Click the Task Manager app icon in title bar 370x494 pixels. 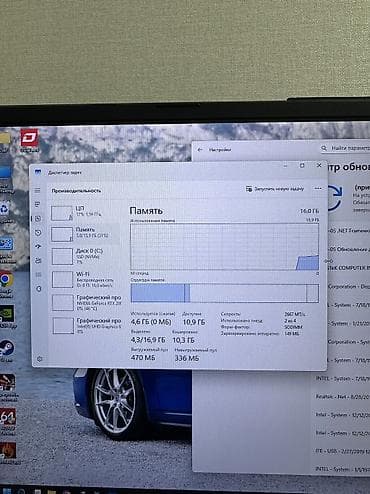pos(38,172)
